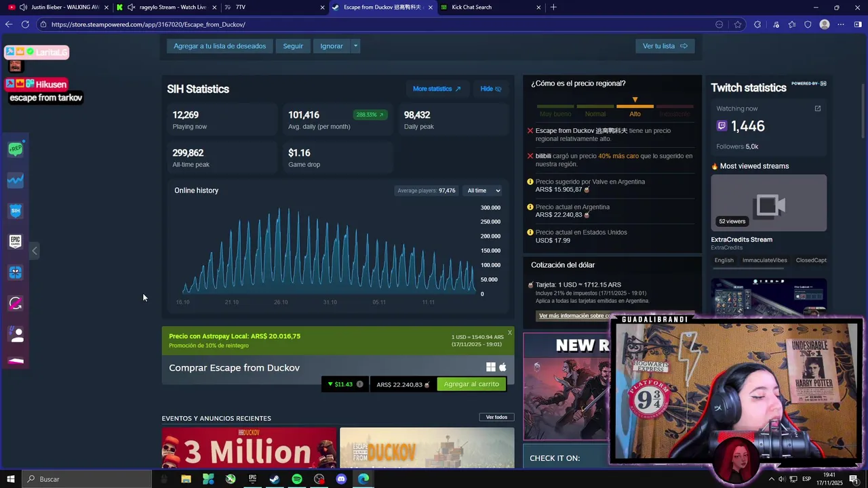Click the regional price level indicator bar
This screenshot has height=488, width=868.
[x=614, y=106]
